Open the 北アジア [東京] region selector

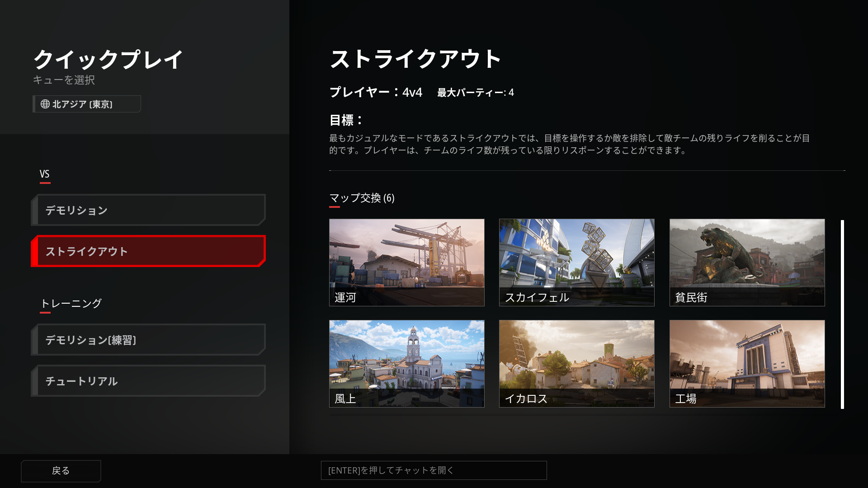click(x=87, y=104)
